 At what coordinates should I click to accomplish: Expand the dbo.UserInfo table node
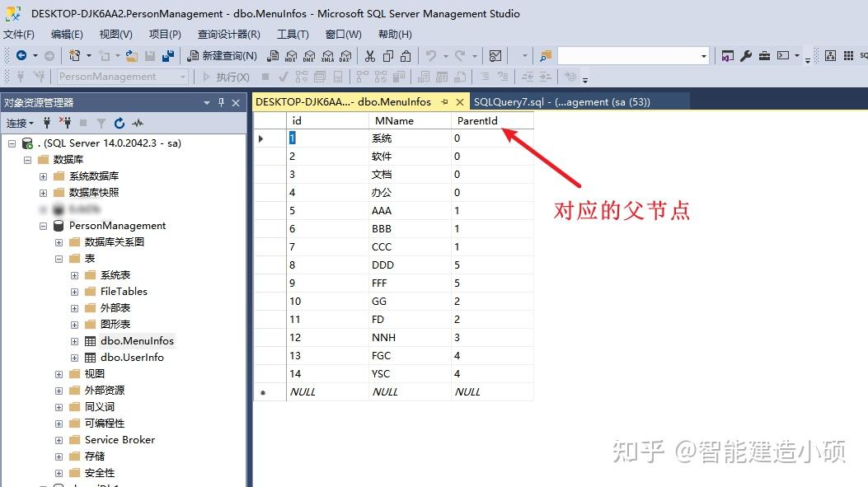[73, 357]
